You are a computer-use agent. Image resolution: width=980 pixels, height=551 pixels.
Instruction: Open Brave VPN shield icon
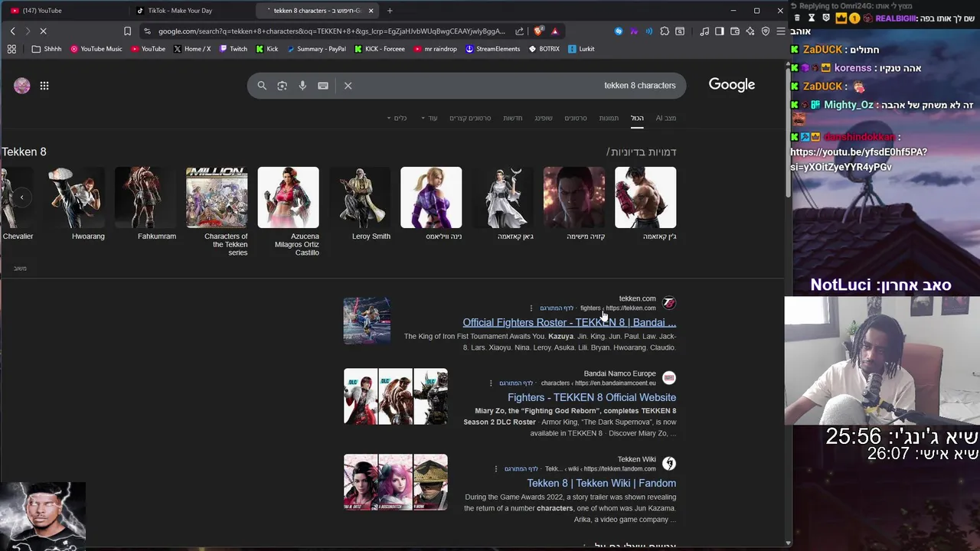[766, 31]
